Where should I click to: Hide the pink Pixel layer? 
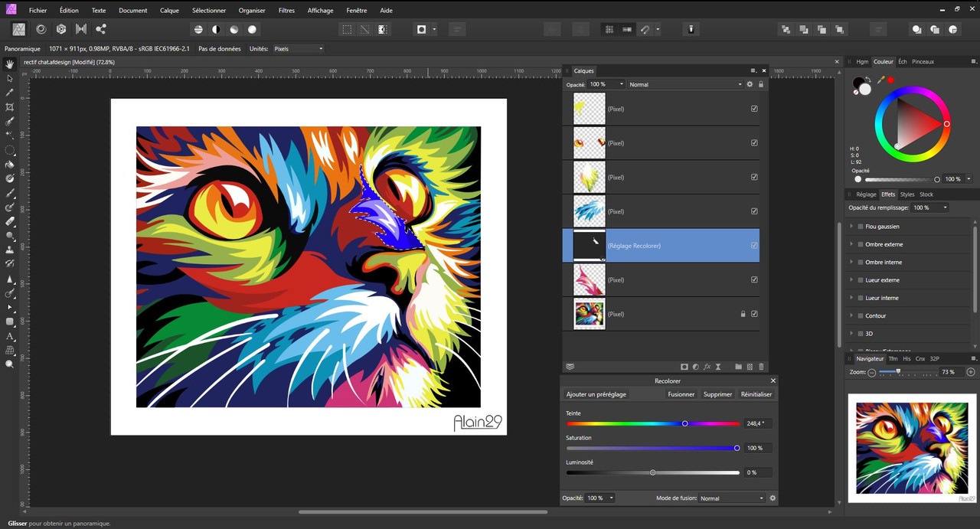click(754, 279)
